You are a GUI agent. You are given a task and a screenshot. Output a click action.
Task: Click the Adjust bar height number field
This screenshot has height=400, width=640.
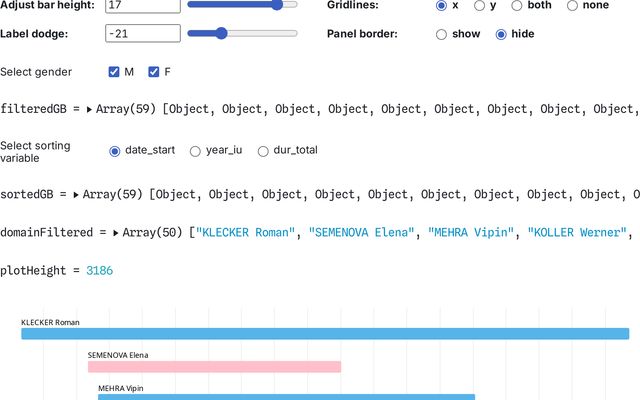coord(142,6)
